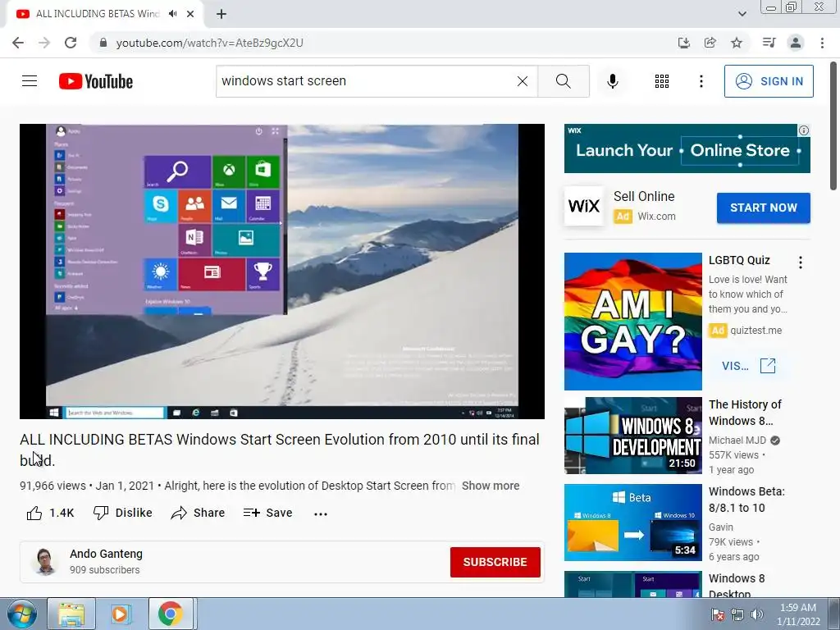Open options menu for LGBTQ Quiz ad

(x=801, y=262)
